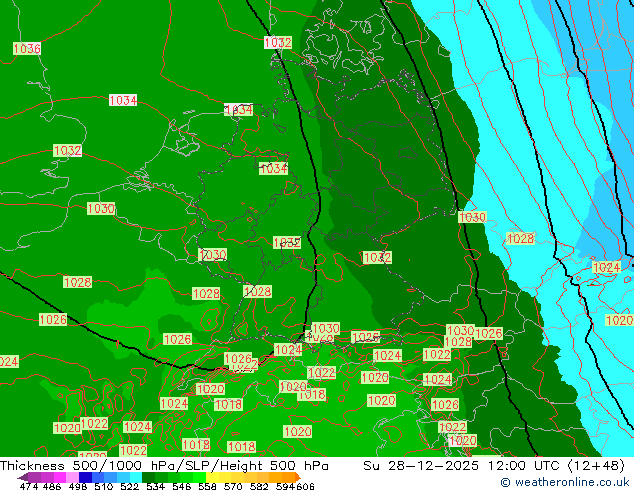The width and height of the screenshot is (634, 490).
Task: Select the pink legend swatch near 498
Action: 72,477
